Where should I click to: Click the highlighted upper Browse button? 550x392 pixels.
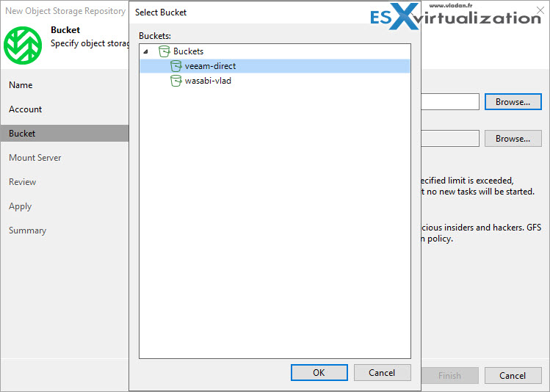point(513,102)
